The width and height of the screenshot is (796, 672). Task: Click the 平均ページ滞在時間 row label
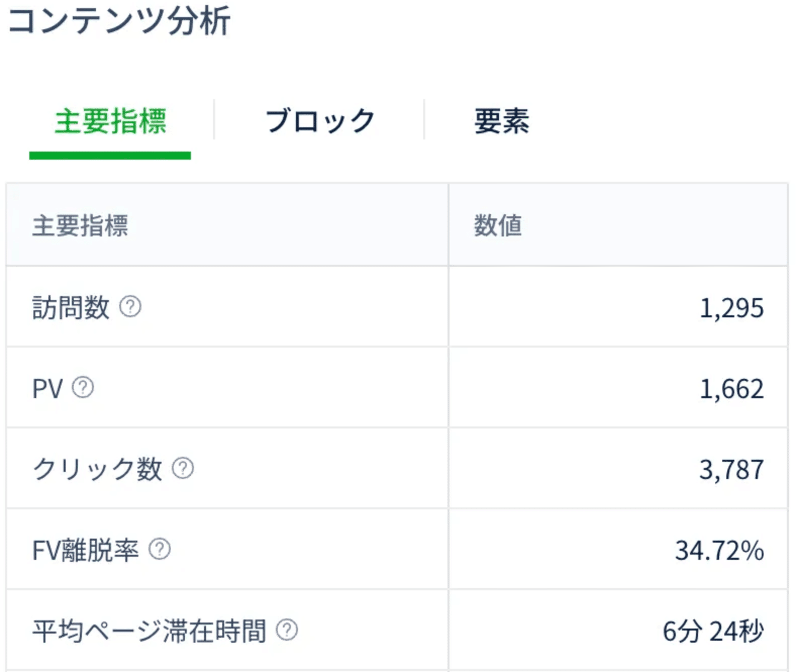coord(149,631)
